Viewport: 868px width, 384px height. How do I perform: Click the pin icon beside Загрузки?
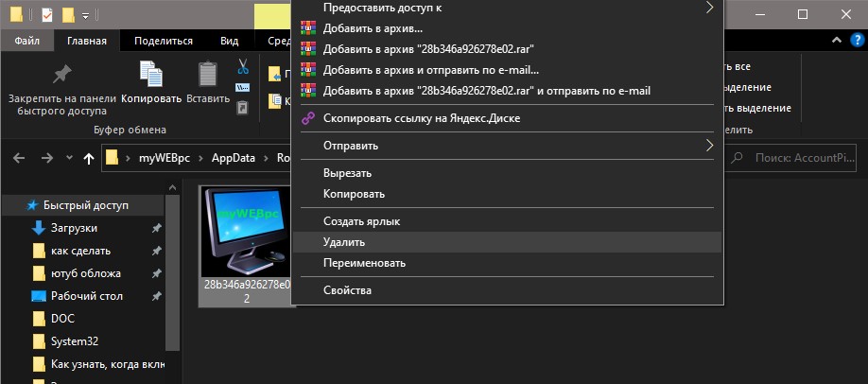click(x=157, y=228)
